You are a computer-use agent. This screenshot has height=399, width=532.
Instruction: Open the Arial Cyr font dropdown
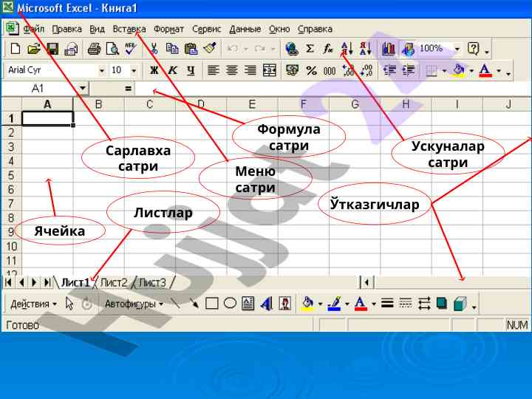(x=101, y=71)
